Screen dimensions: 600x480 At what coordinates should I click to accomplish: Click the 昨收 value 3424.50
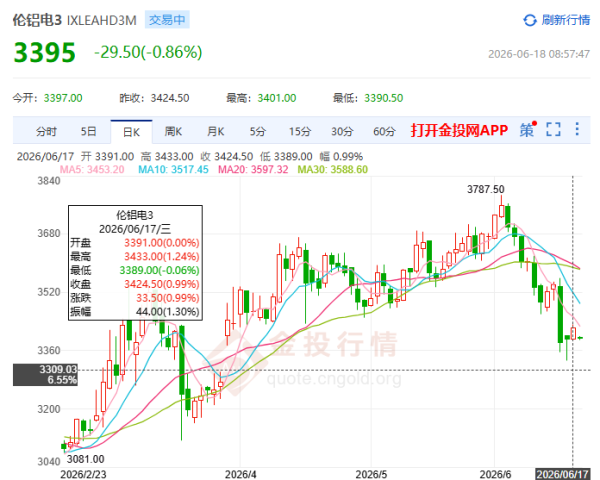(x=170, y=98)
